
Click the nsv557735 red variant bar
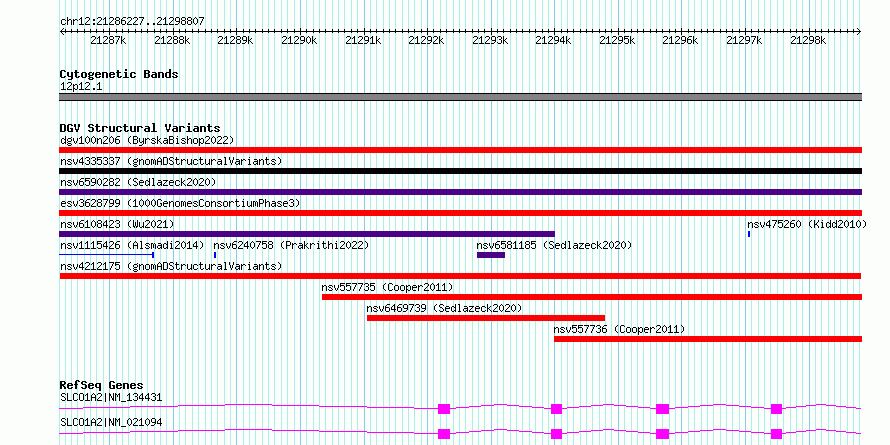pyautogui.click(x=592, y=297)
